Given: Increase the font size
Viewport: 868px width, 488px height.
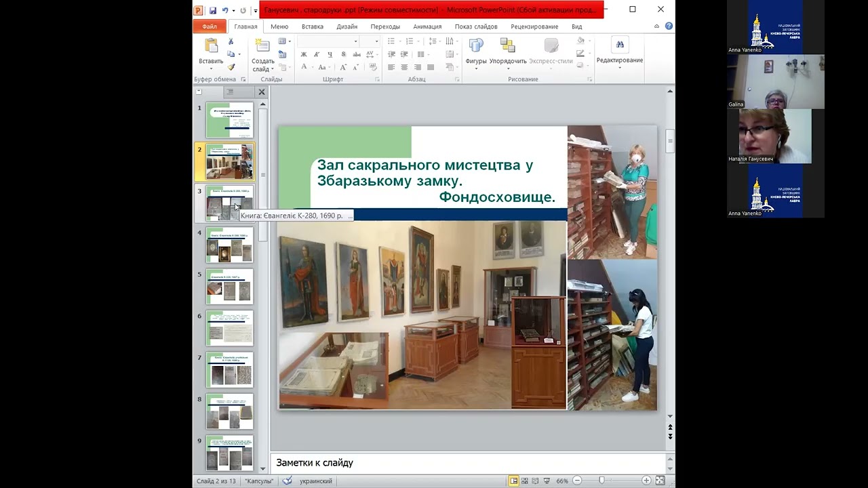Looking at the screenshot, I should pos(344,67).
